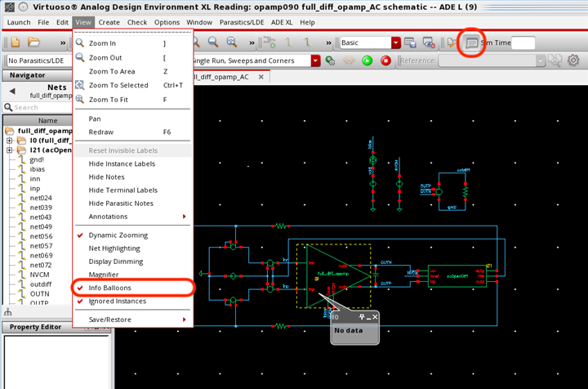Uncheck Ignored Instances option
The image size is (588, 389).
point(117,301)
